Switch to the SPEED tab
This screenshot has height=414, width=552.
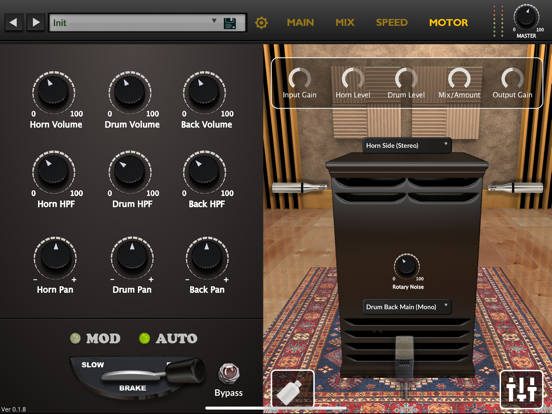coord(391,23)
